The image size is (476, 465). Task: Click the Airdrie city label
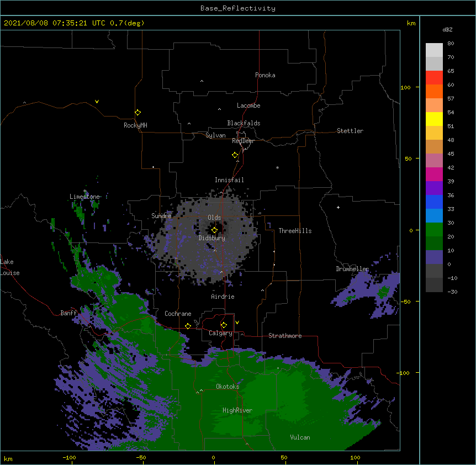[223, 297]
